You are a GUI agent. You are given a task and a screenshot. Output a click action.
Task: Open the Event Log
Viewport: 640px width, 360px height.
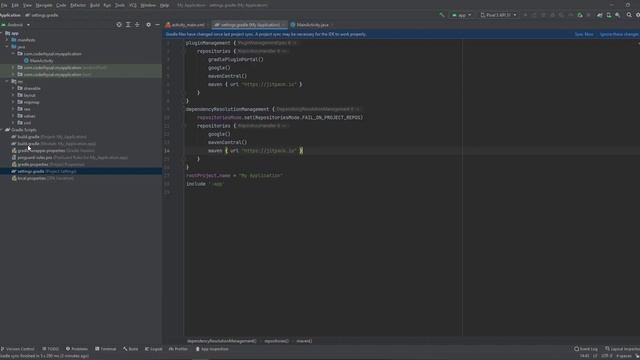(x=586, y=349)
